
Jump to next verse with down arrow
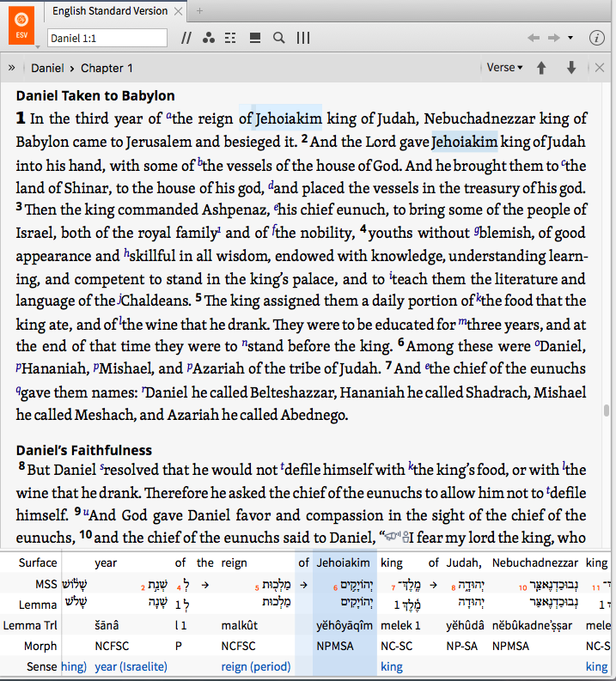[571, 68]
